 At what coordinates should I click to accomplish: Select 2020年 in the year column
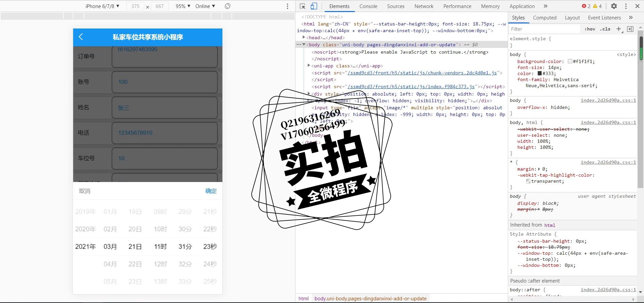click(85, 229)
